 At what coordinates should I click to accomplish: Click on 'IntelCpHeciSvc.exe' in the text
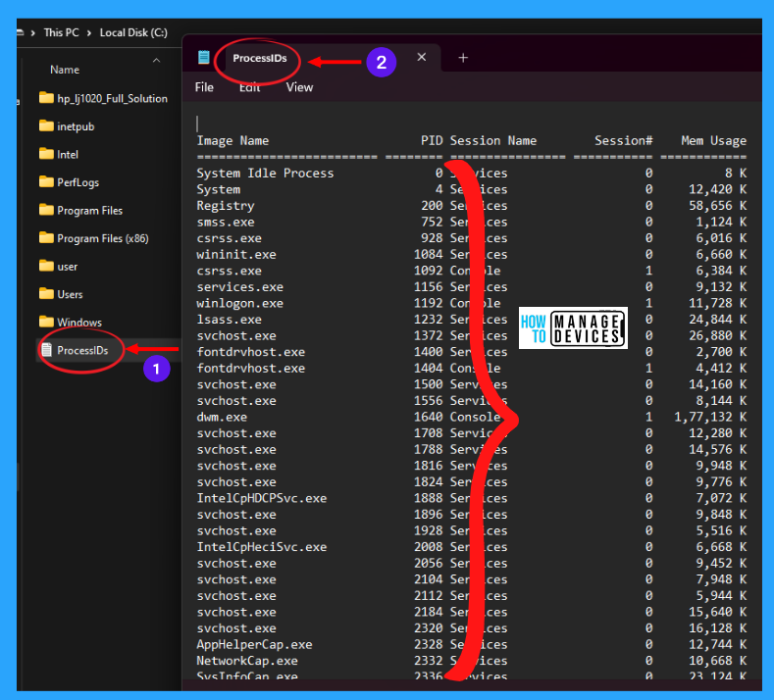[x=262, y=547]
